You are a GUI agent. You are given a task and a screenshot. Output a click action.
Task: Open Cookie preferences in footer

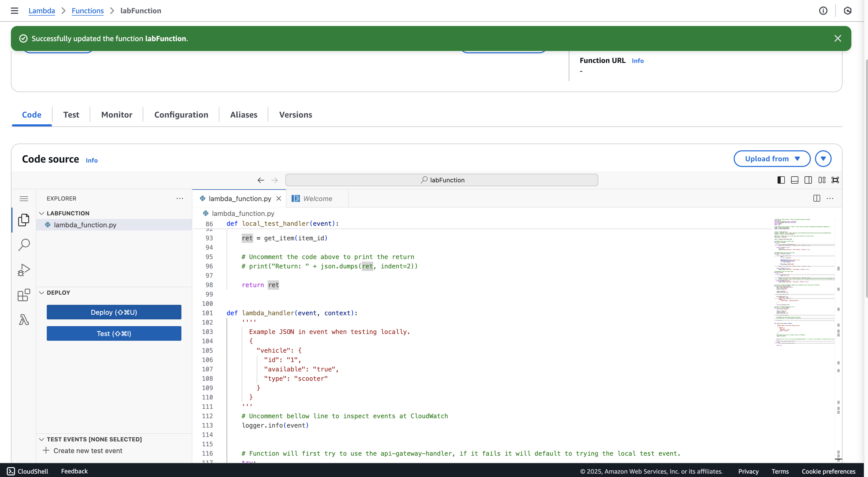coord(828,471)
